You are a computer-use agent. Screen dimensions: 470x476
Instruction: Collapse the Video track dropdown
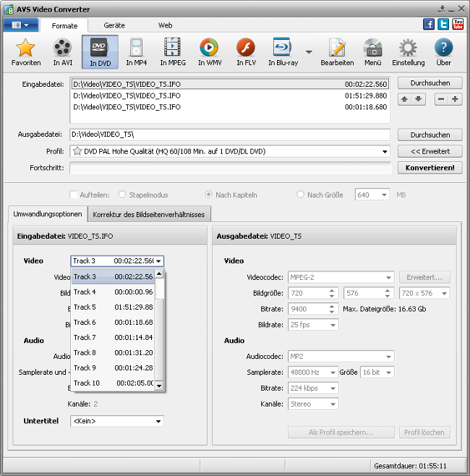[158, 261]
